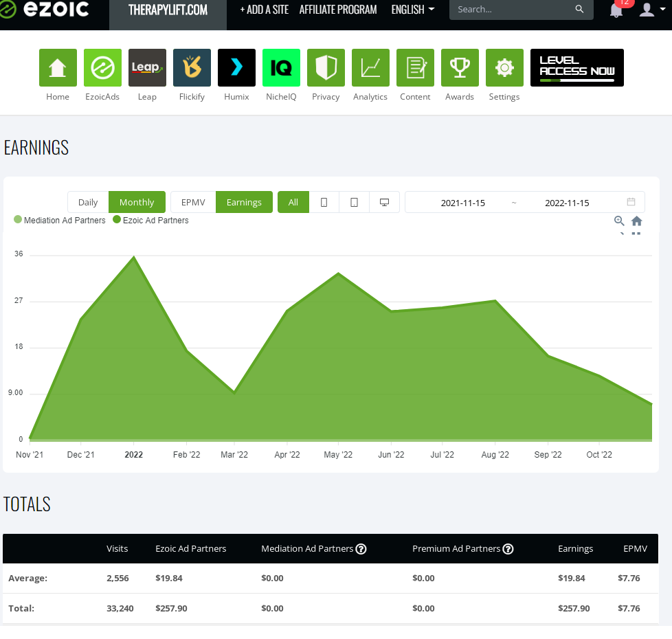This screenshot has width=672, height=639.
Task: Click the Average: row label
Action: (28, 578)
